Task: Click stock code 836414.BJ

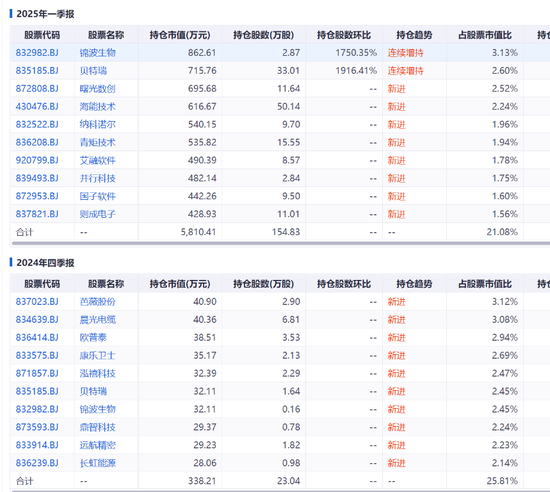Action: [37, 337]
